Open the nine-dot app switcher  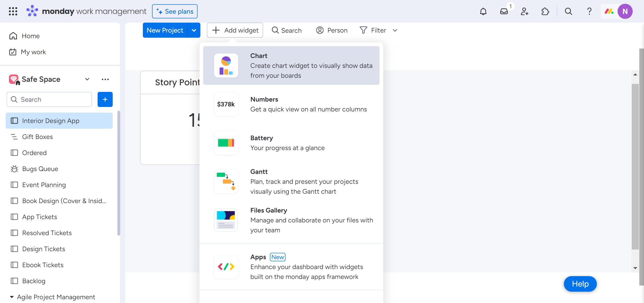pos(13,12)
